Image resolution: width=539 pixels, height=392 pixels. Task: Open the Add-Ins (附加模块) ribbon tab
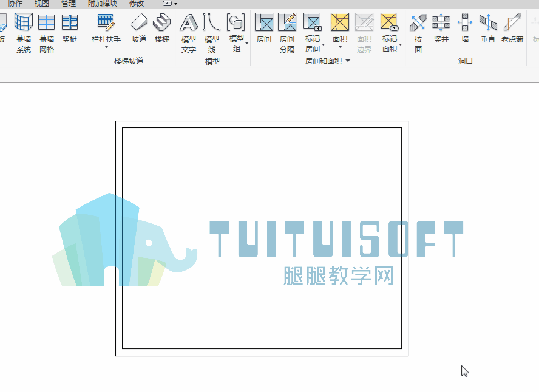[x=103, y=4]
